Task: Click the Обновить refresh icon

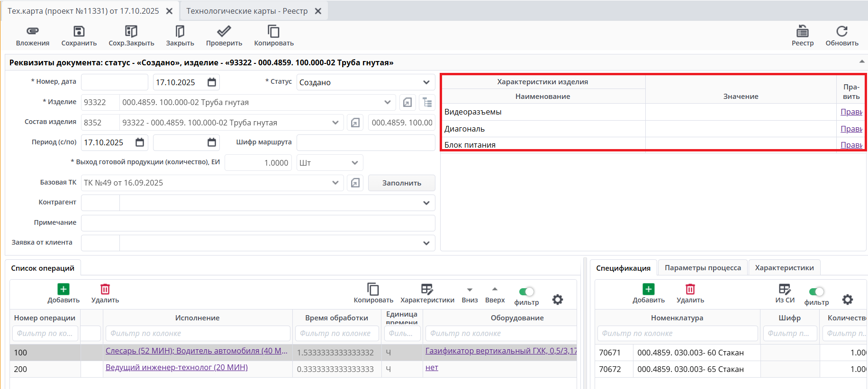Action: click(x=841, y=31)
